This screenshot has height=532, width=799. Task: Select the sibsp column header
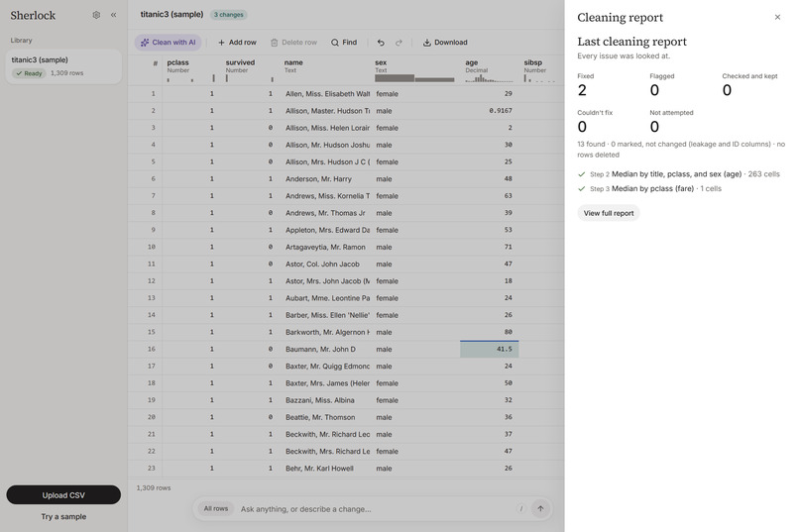point(541,70)
